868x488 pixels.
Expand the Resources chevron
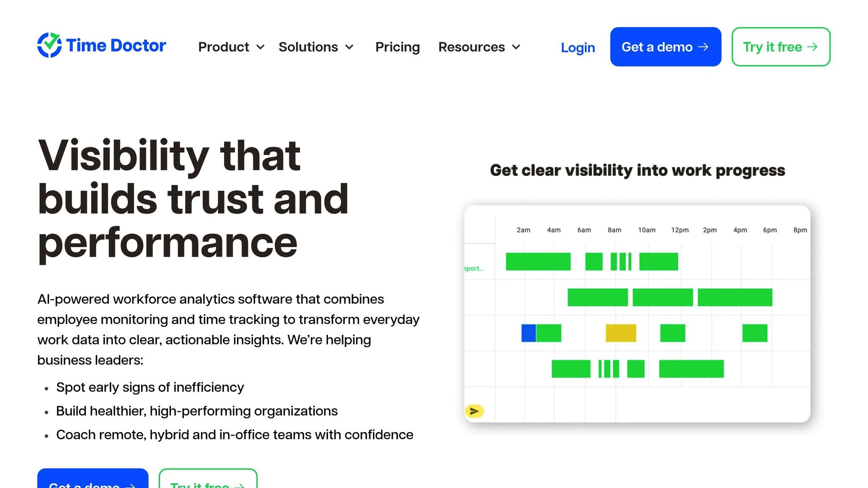point(516,47)
